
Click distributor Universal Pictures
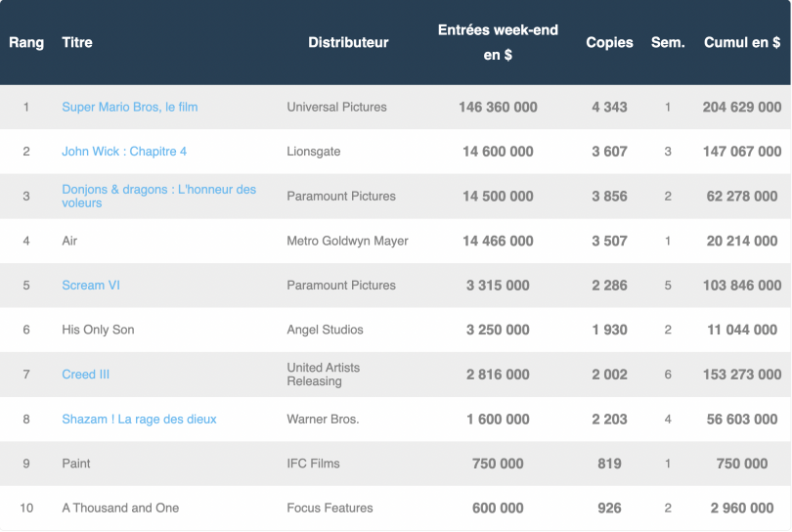(x=337, y=108)
